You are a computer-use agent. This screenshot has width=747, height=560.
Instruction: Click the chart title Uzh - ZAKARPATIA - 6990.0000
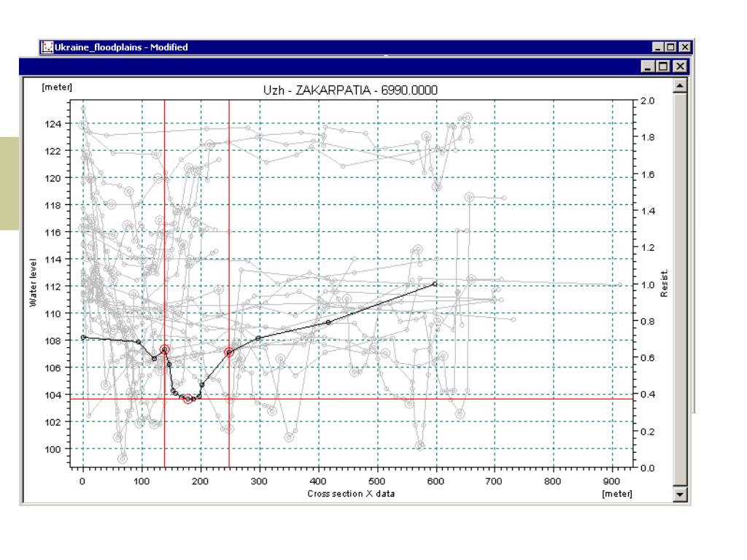[x=350, y=90]
